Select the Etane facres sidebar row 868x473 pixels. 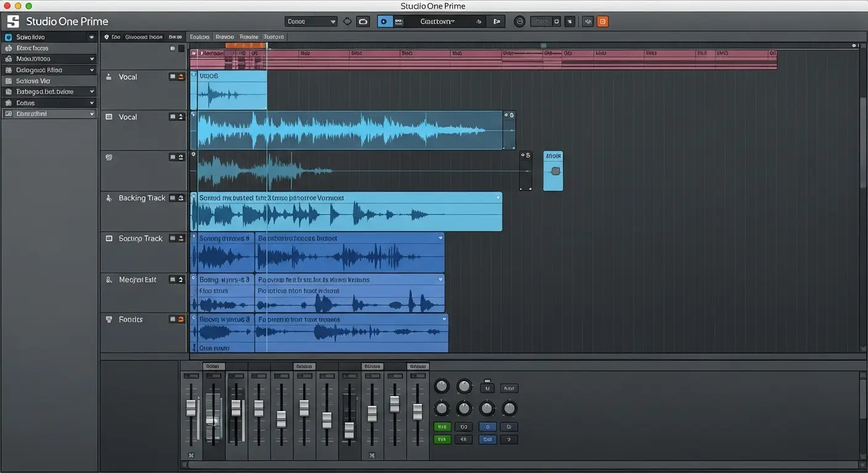coord(49,48)
